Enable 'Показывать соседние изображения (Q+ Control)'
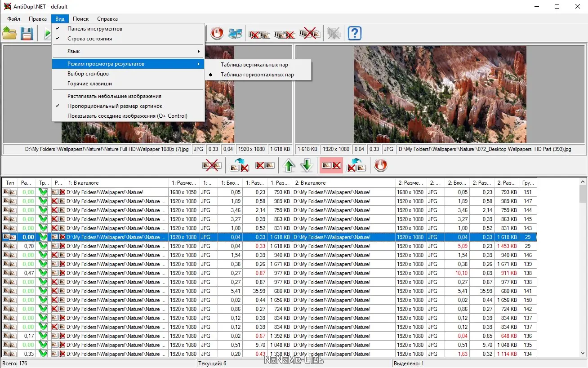The width and height of the screenshot is (588, 368). (128, 116)
